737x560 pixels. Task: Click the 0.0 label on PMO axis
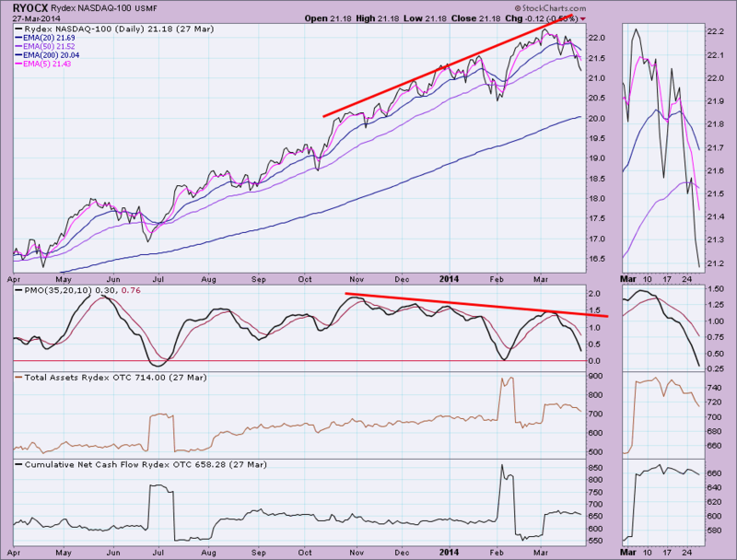click(x=594, y=361)
